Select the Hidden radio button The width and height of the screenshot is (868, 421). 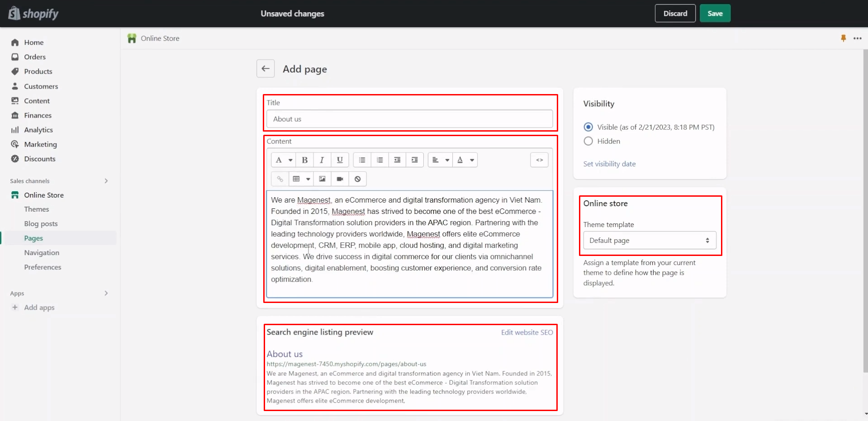coord(588,141)
